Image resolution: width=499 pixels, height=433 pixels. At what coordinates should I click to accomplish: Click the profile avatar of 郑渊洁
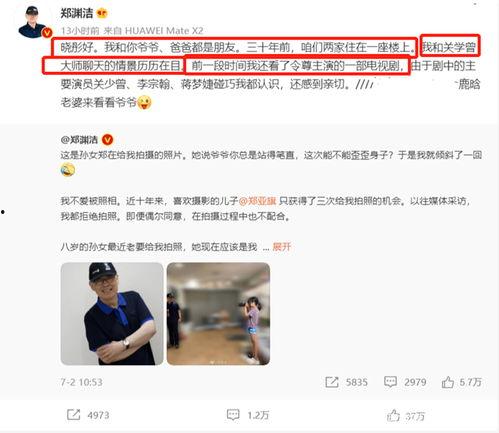(x=33, y=22)
